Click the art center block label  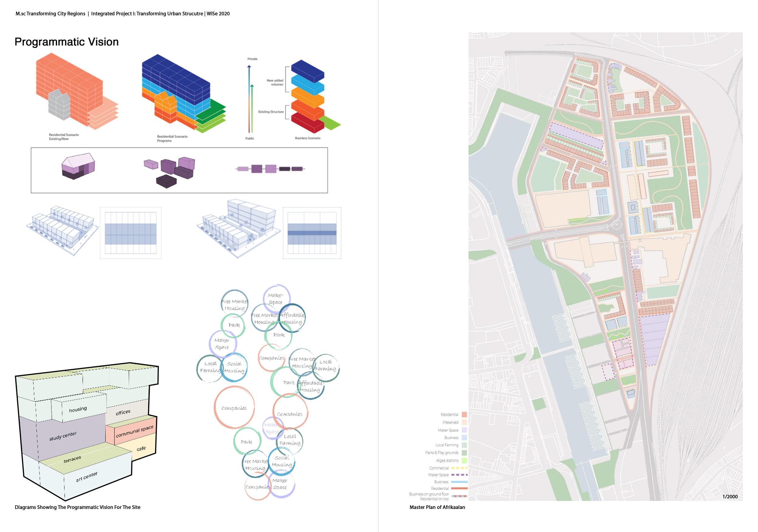86,476
